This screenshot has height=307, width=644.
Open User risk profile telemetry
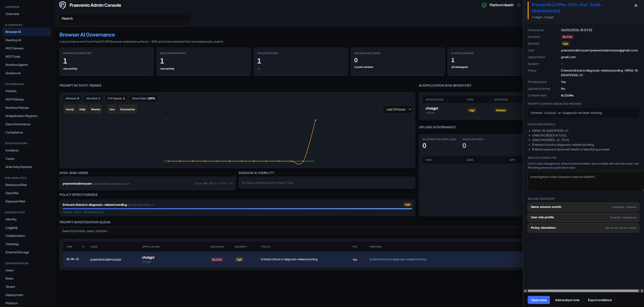584,217
